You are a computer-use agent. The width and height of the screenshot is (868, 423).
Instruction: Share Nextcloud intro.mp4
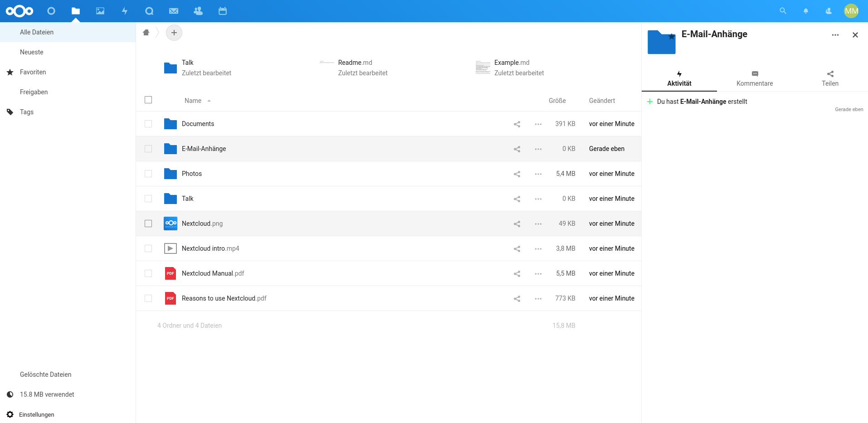[517, 248]
